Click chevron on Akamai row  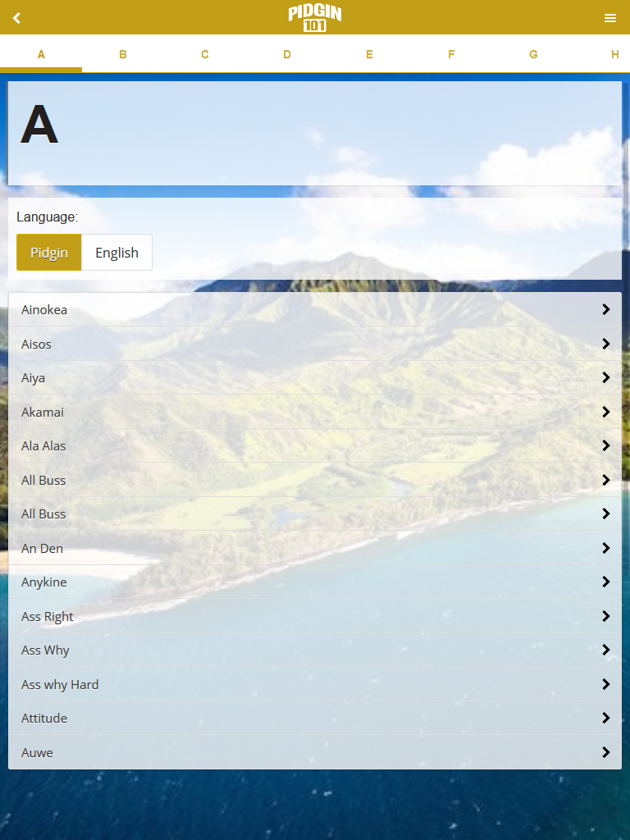click(x=606, y=412)
